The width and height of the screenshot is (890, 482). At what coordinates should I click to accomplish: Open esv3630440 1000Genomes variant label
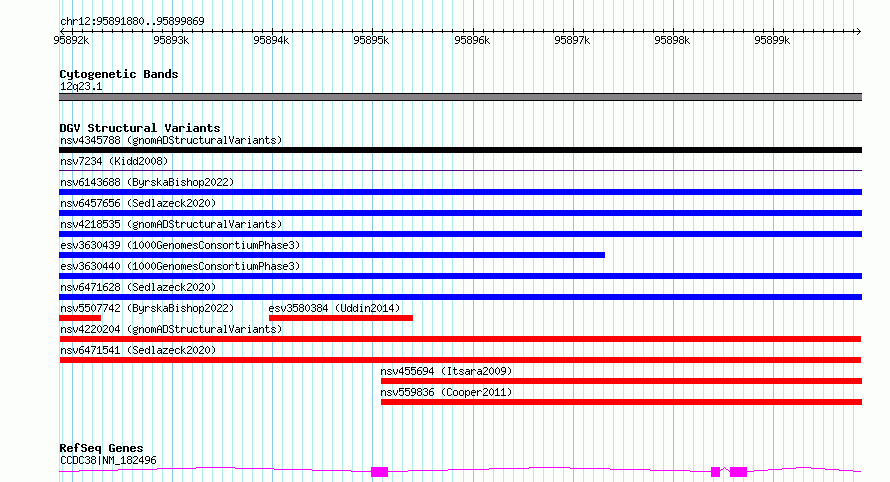click(x=180, y=266)
